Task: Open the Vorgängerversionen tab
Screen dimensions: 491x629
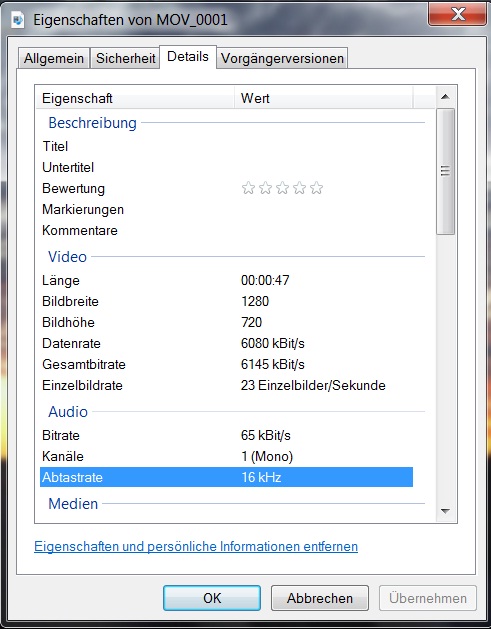Action: pyautogui.click(x=282, y=58)
